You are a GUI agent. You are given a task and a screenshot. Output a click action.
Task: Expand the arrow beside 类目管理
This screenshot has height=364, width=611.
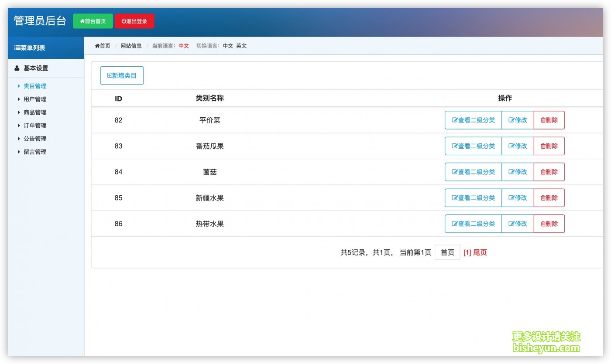(19, 86)
